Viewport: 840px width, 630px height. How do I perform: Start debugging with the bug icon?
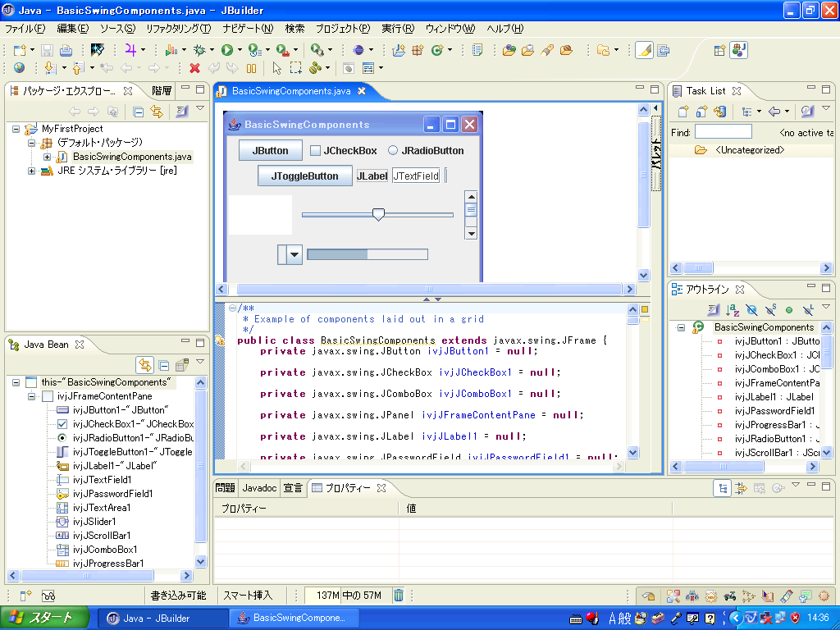pos(198,50)
